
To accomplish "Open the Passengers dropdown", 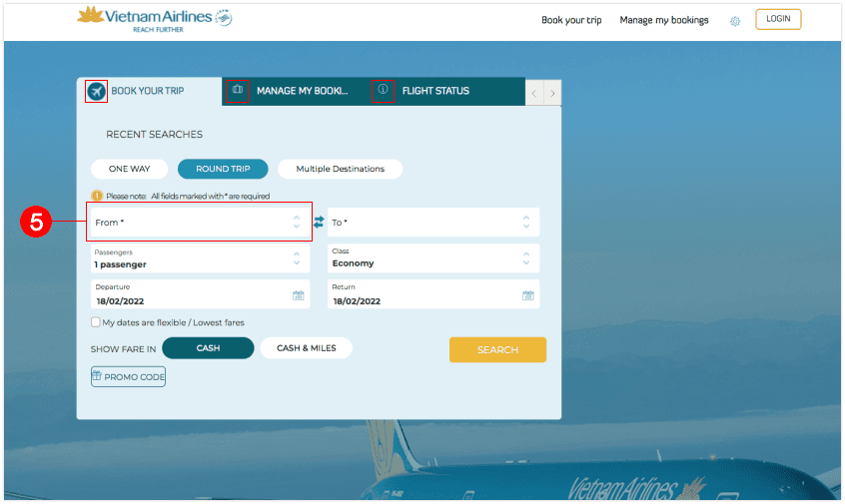I will (x=200, y=258).
